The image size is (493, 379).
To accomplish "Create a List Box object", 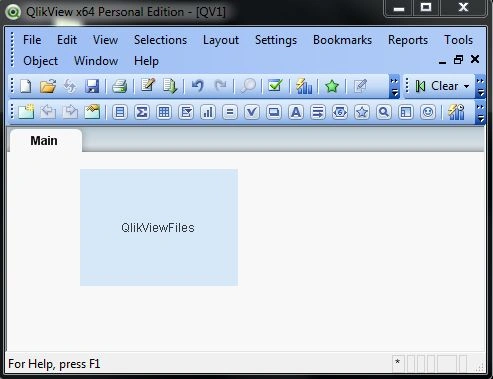I will pos(120,112).
